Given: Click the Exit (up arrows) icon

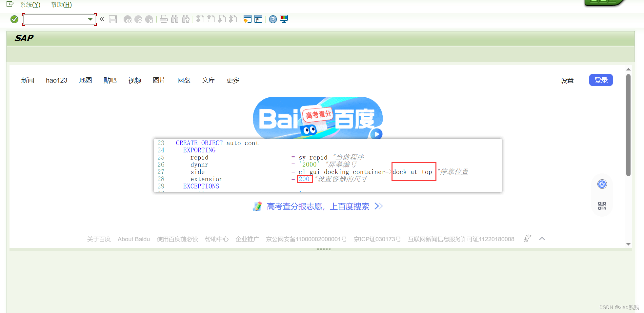Looking at the screenshot, I should (x=138, y=19).
